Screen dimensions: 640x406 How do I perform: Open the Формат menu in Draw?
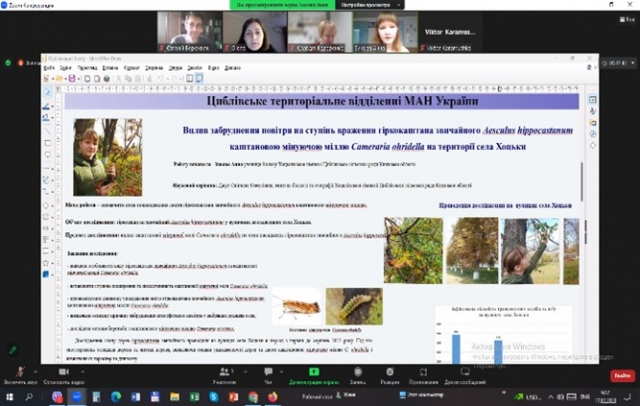(x=131, y=68)
